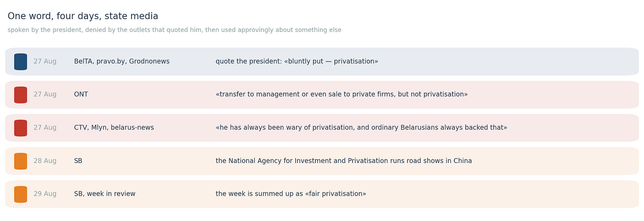Click the title One word, four days, state media
644x221 pixels.
coord(83,16)
